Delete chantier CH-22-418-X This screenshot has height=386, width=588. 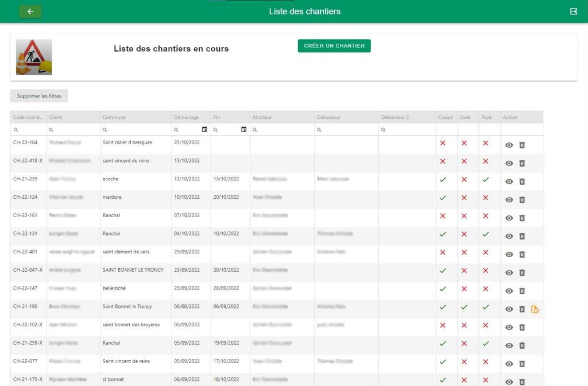[522, 163]
